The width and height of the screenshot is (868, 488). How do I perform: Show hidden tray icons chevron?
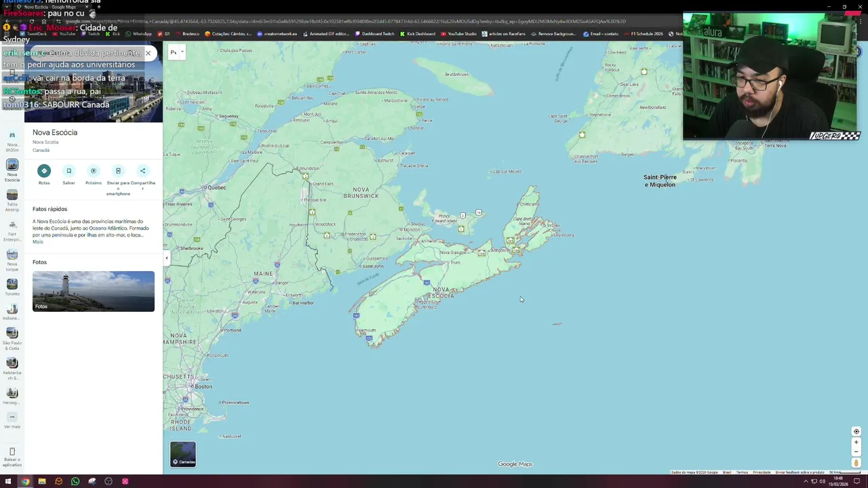coord(805,481)
